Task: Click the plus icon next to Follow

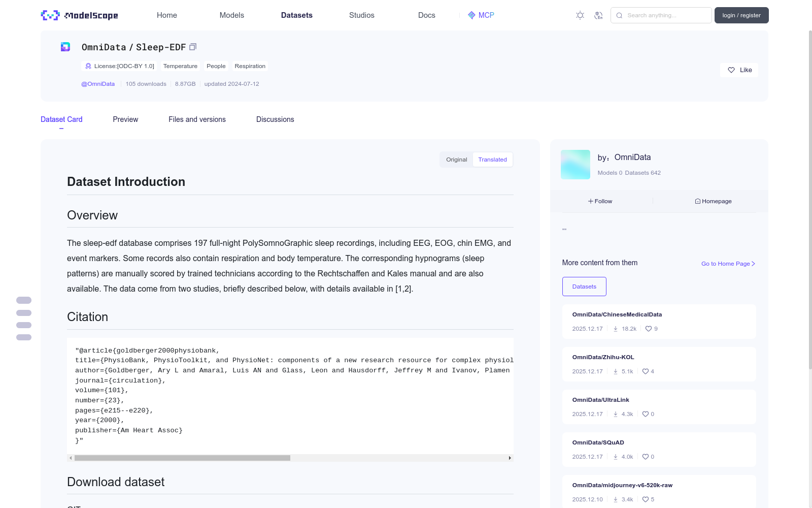Action: [591, 201]
